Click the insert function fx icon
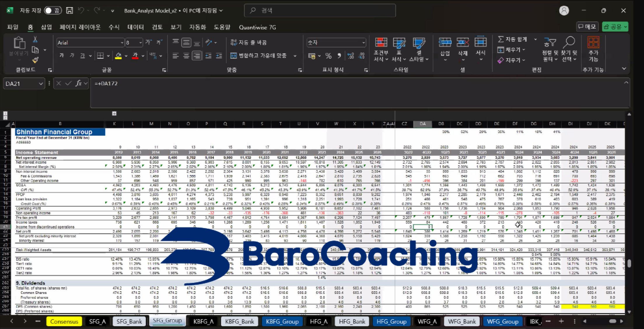 [78, 84]
